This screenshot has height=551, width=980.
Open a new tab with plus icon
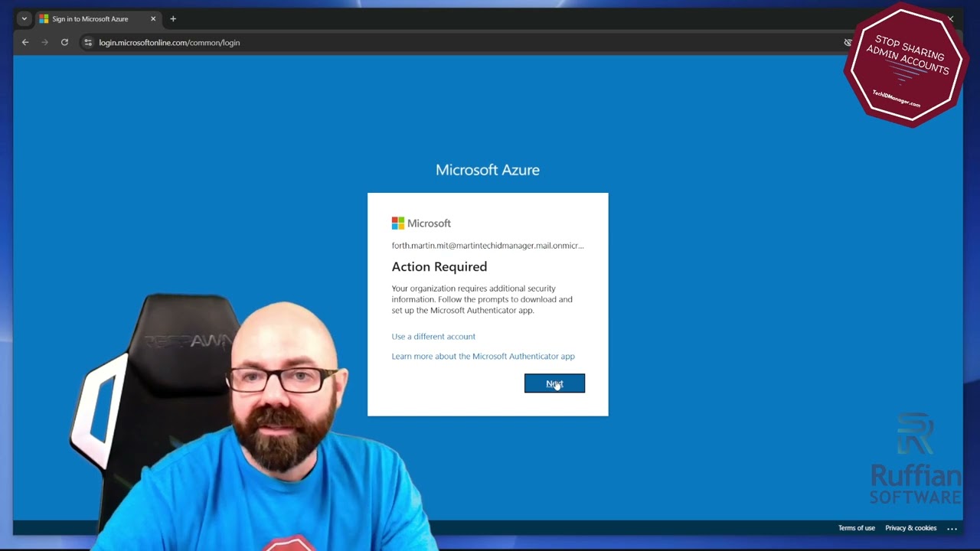[173, 18]
